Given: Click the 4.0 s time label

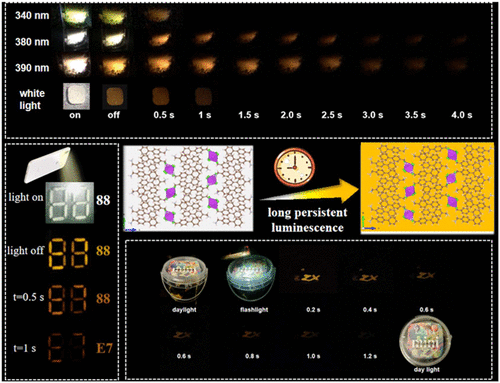Looking at the screenshot, I should 462,115.
